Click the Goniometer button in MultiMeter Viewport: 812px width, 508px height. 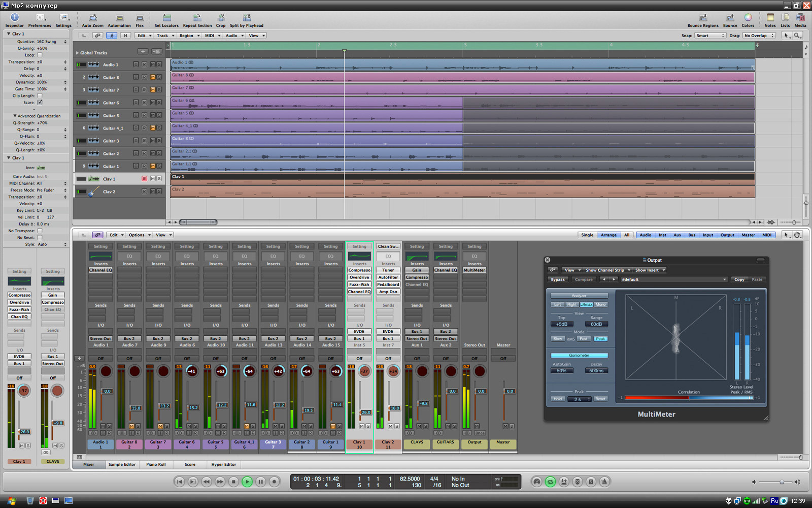click(579, 355)
